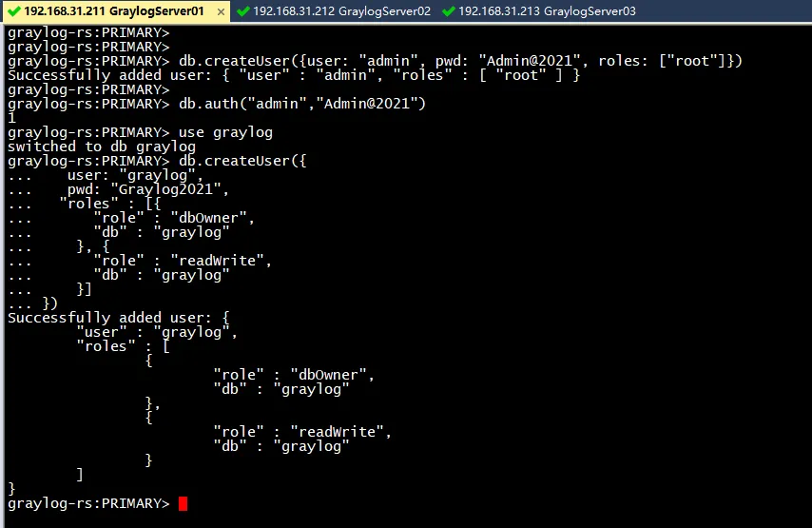Switch to the 192.168.31.211 GraylogServer01 tab
This screenshot has height=528, width=812.
tap(116, 11)
